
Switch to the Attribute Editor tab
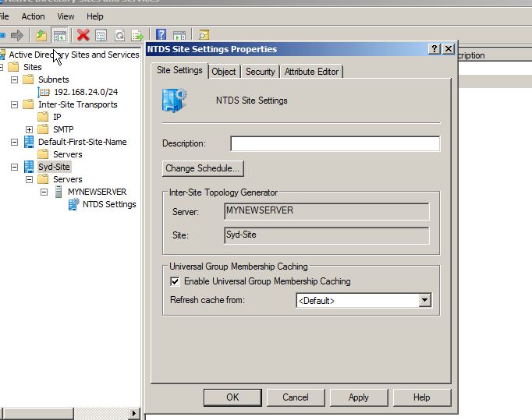pos(311,72)
